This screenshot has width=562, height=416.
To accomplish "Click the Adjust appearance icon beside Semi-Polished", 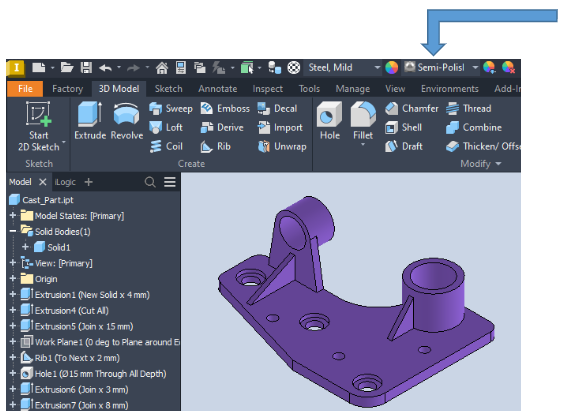I will [x=489, y=67].
